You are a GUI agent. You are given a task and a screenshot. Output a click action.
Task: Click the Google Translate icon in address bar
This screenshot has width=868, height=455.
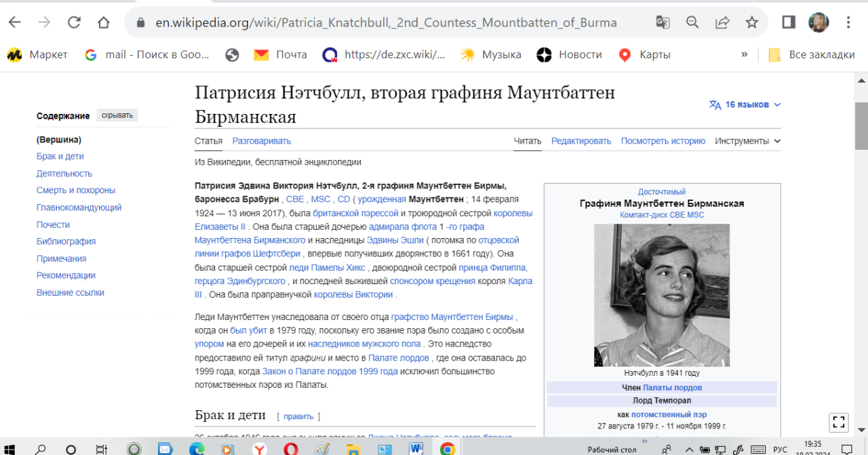click(663, 22)
